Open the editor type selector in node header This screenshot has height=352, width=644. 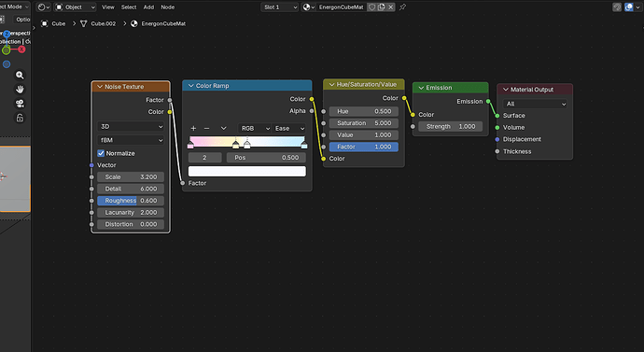pos(43,7)
